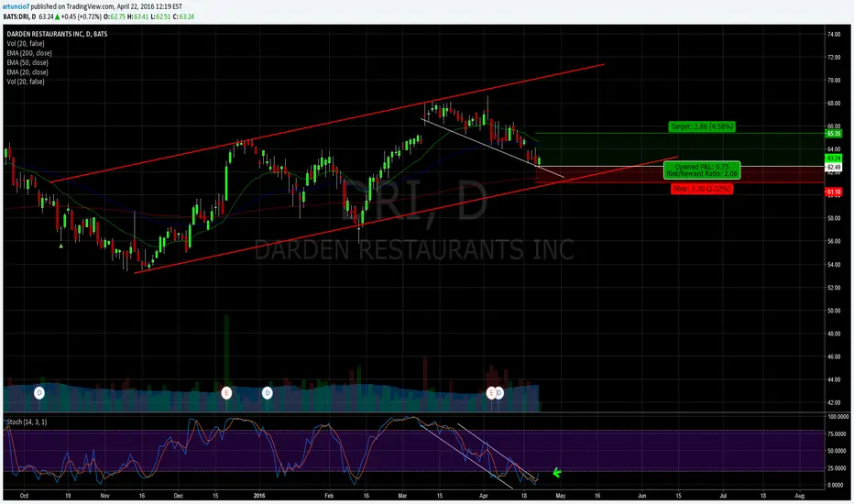
Task: Click the small green triangle below October candles
Action: tap(61, 247)
